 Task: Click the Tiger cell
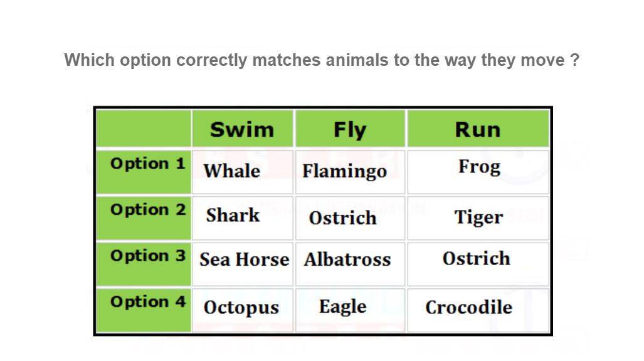coord(478,217)
